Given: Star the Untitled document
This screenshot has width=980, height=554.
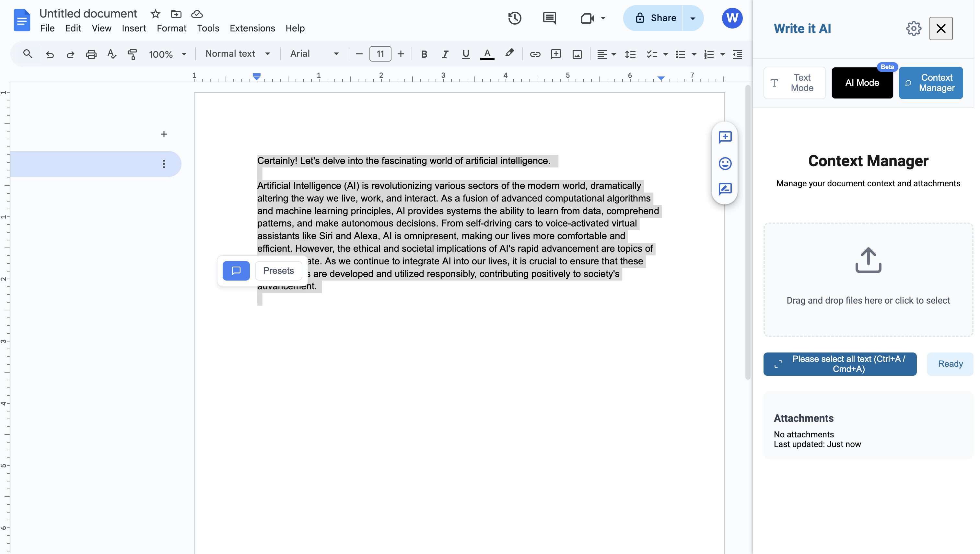Looking at the screenshot, I should click(155, 14).
